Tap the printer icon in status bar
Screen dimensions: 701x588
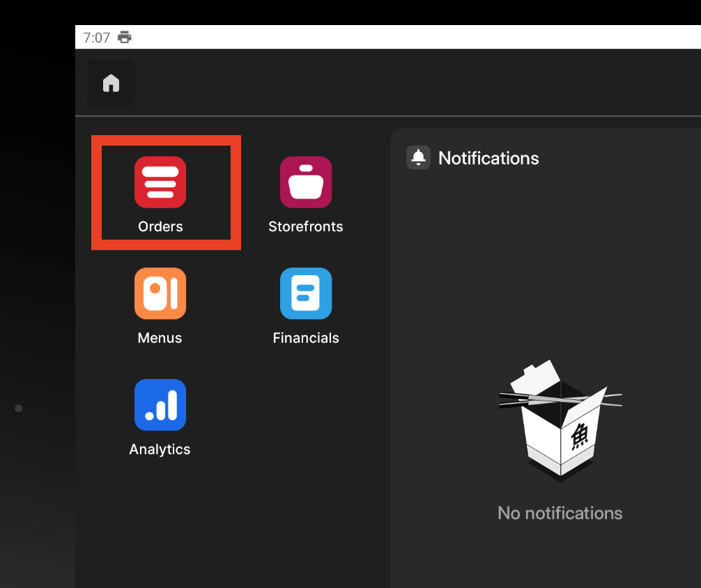click(125, 38)
